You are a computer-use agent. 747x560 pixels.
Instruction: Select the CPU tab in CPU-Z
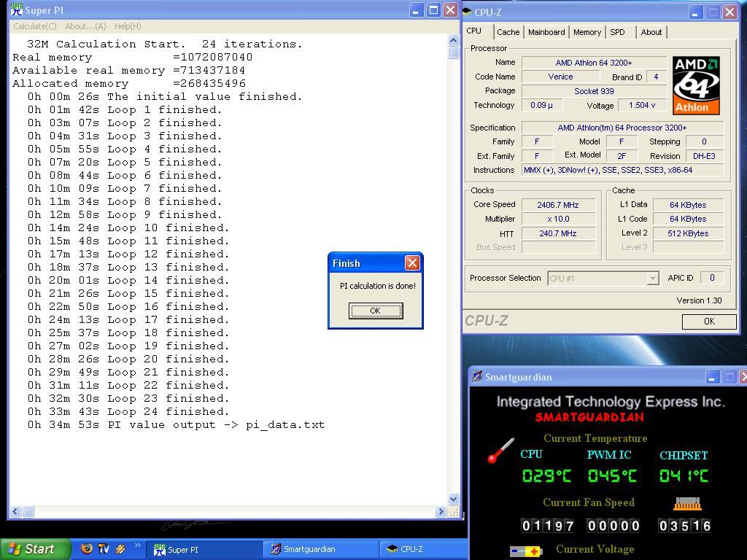[x=474, y=31]
